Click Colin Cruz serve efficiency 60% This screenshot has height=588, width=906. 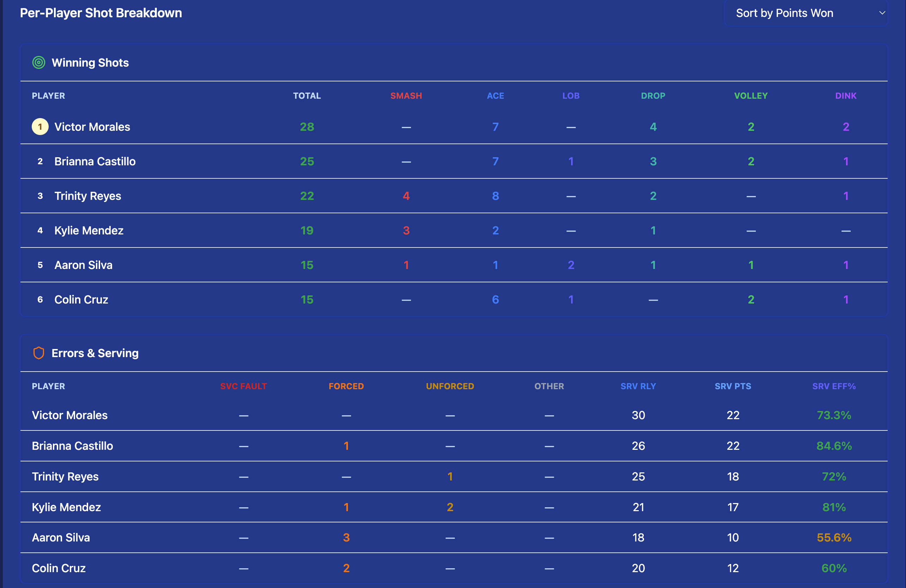point(834,568)
